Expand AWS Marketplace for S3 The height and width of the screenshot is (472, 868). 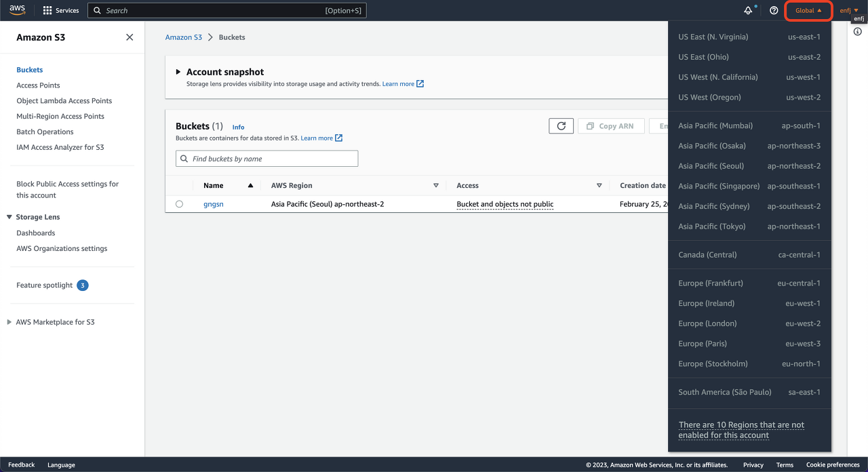pos(9,322)
